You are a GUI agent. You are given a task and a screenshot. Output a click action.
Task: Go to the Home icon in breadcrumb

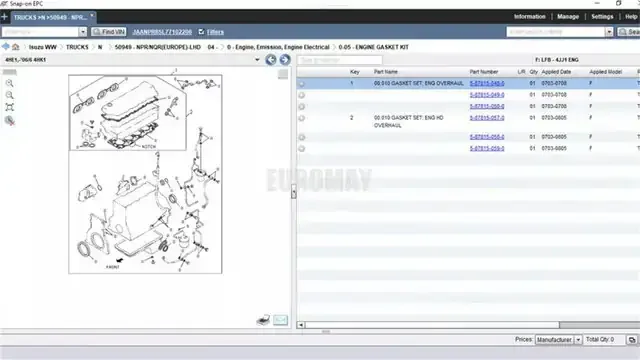pos(16,47)
